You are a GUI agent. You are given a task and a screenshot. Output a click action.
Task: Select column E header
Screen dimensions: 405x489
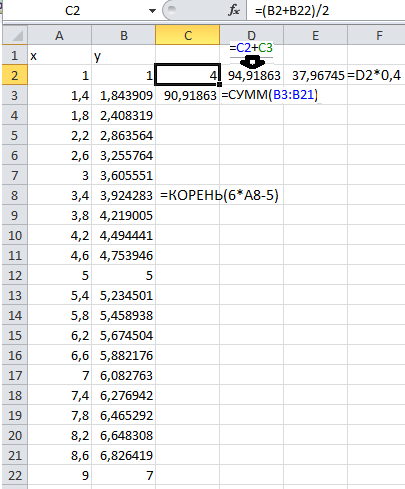pos(315,35)
